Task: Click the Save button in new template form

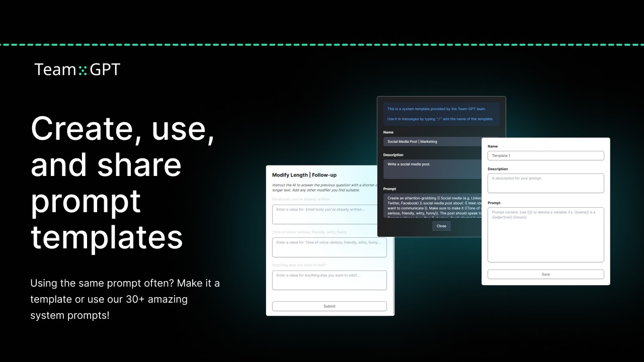Action: (x=546, y=275)
